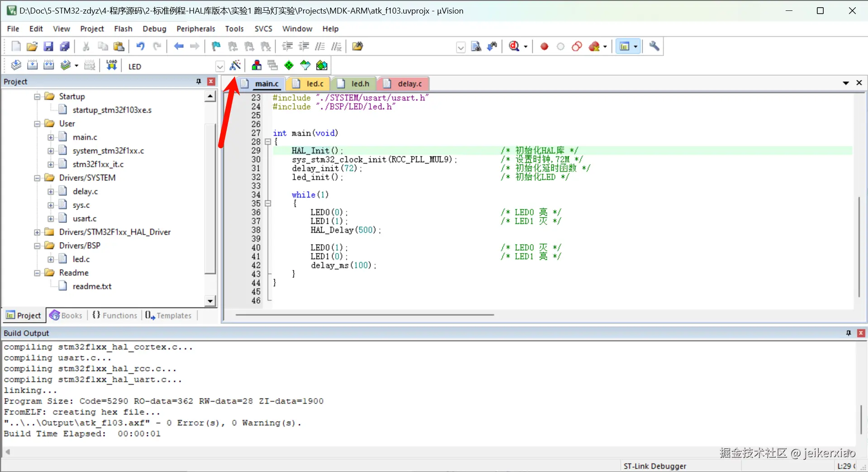Start the debug session with magnifier icon
The height and width of the screenshot is (472, 868).
(x=514, y=47)
